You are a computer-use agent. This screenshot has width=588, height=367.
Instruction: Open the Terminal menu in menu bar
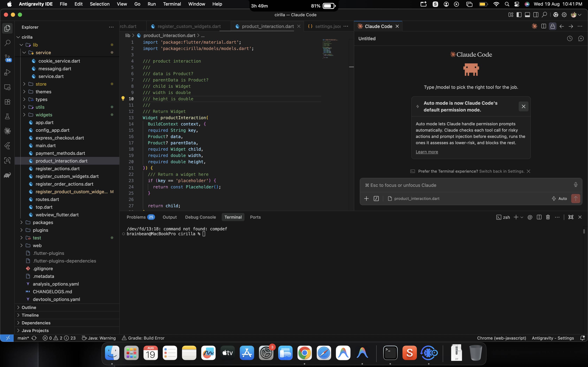pos(172,4)
